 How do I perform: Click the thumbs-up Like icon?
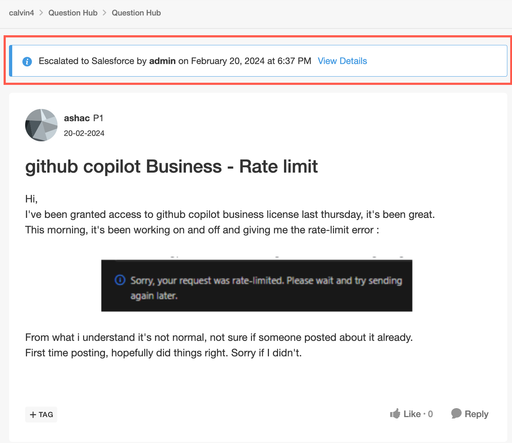pos(395,414)
